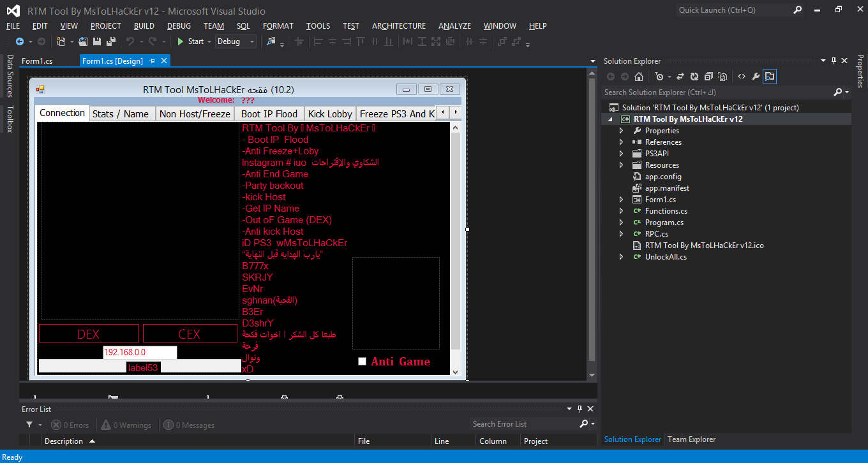Expand the Program.cs node

tap(622, 223)
